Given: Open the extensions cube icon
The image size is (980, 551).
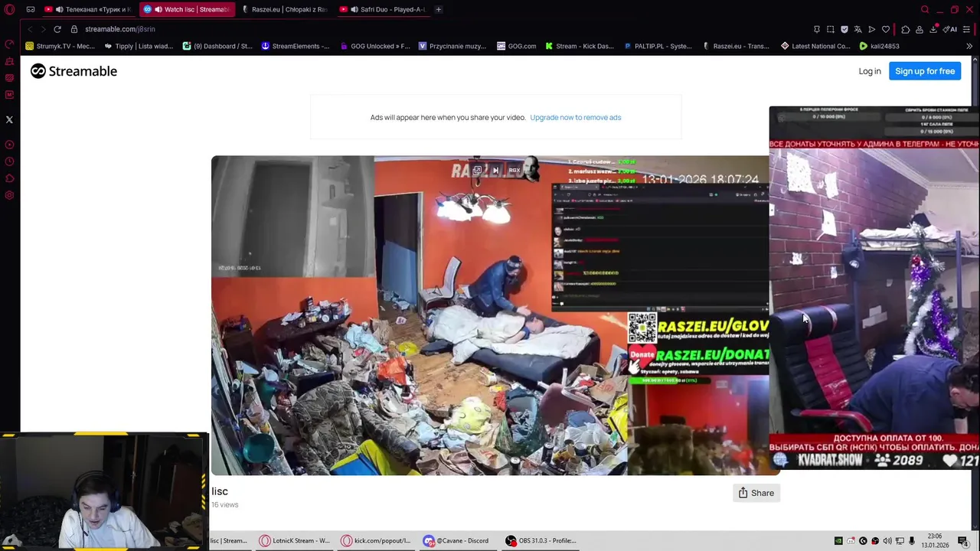Looking at the screenshot, I should click(906, 29).
